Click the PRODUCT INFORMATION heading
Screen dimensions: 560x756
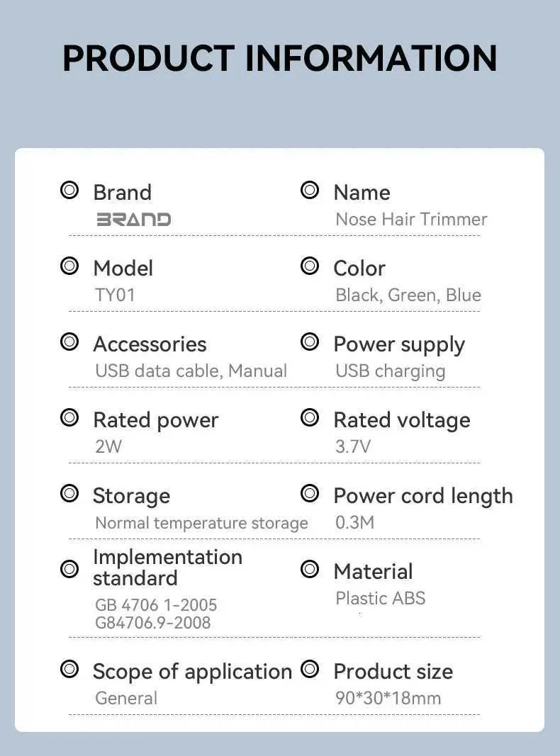280,58
